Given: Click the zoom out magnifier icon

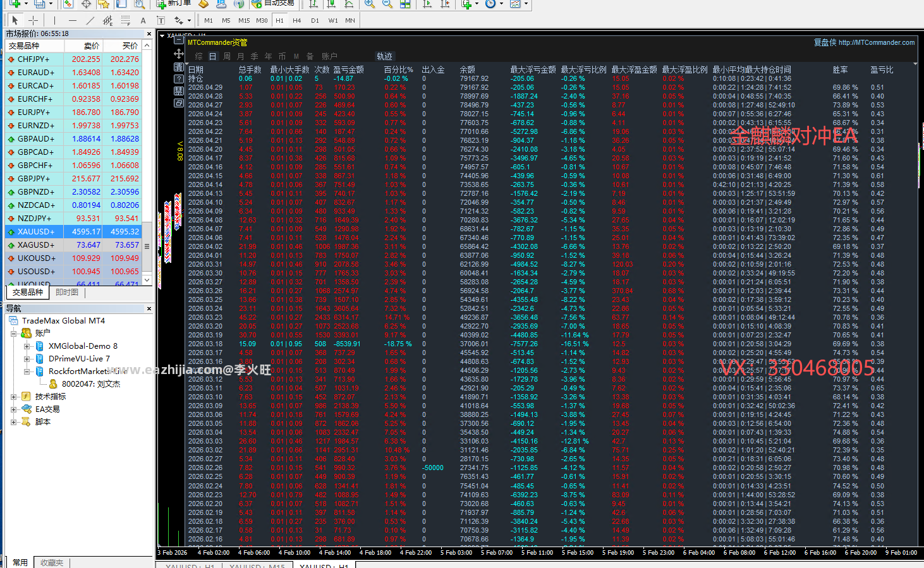Looking at the screenshot, I should click(387, 4).
